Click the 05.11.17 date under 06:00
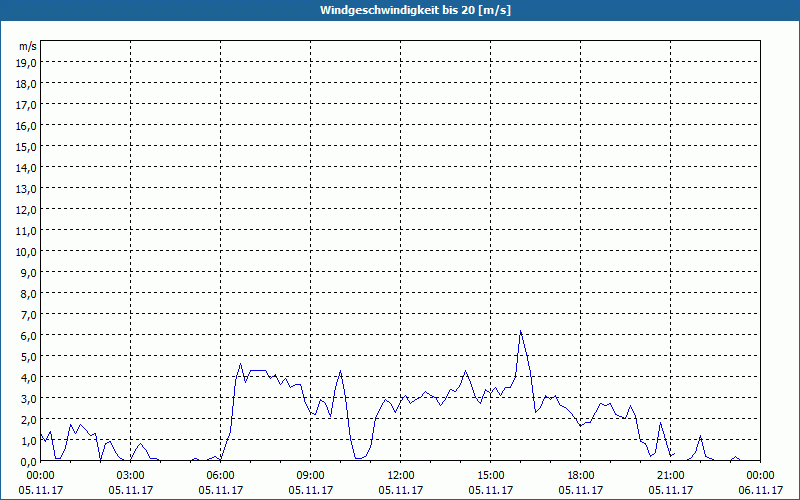 220,490
